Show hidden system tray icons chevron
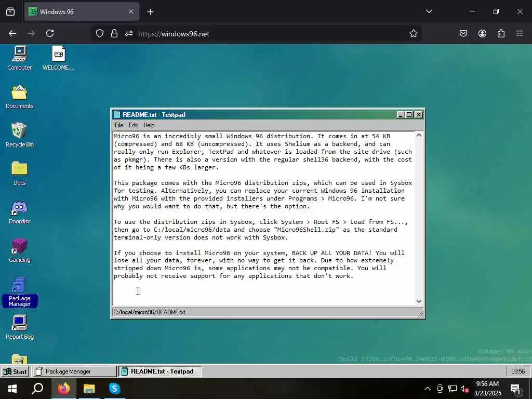The image size is (532, 399). (428, 389)
